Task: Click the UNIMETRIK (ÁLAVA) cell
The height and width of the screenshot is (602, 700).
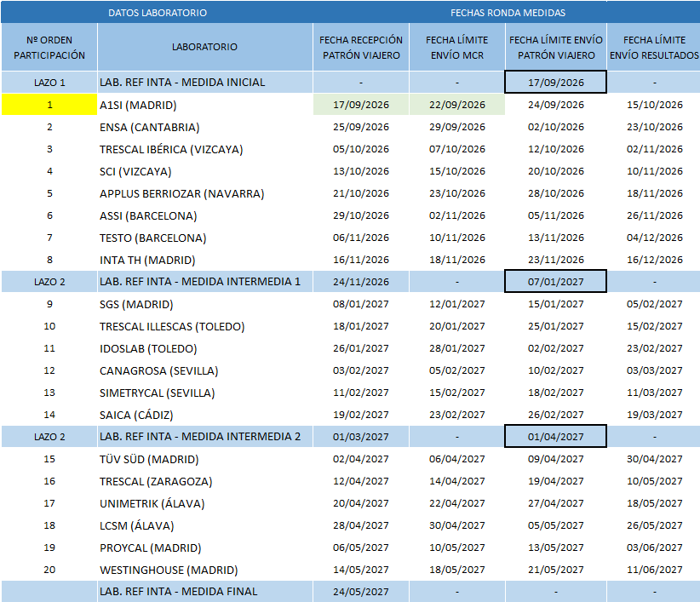Action: pos(205,503)
